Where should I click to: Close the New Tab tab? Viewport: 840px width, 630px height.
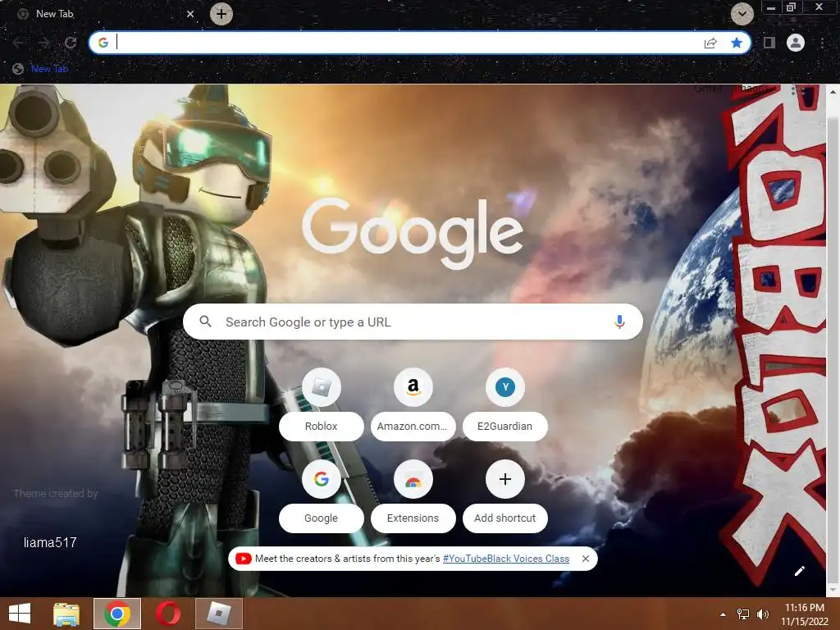[x=189, y=14]
